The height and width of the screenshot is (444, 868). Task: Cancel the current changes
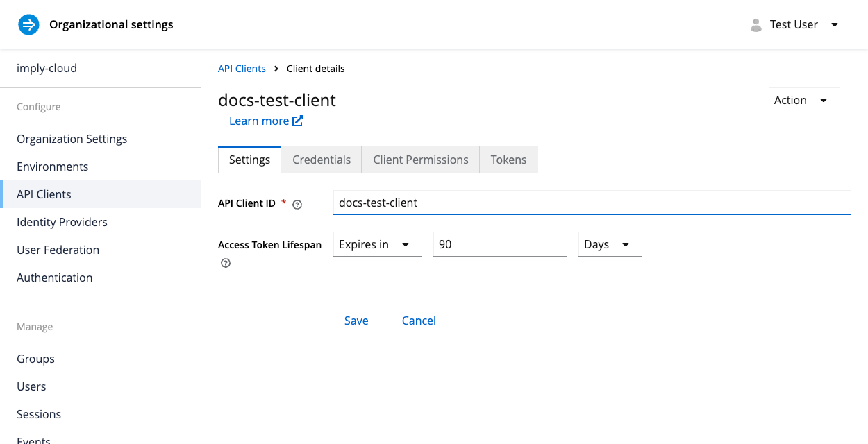click(x=419, y=321)
